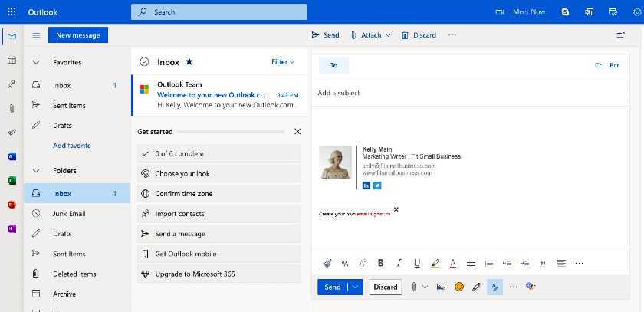Pop out the message to a new window
The height and width of the screenshot is (312, 644).
point(620,35)
